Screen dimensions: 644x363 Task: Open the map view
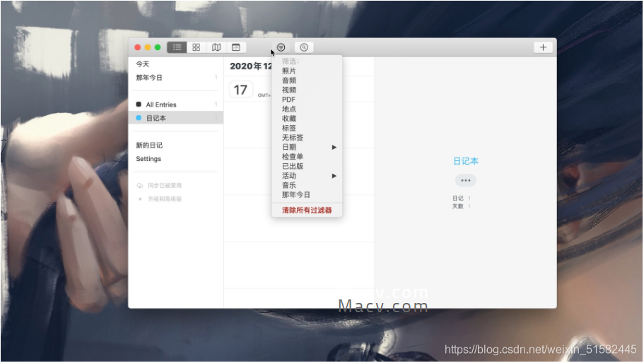click(216, 47)
